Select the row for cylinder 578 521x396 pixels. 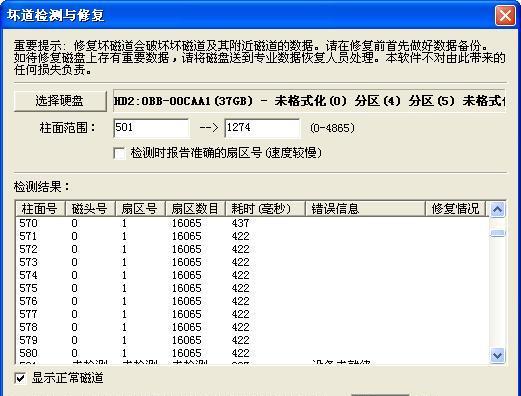pyautogui.click(x=252, y=327)
